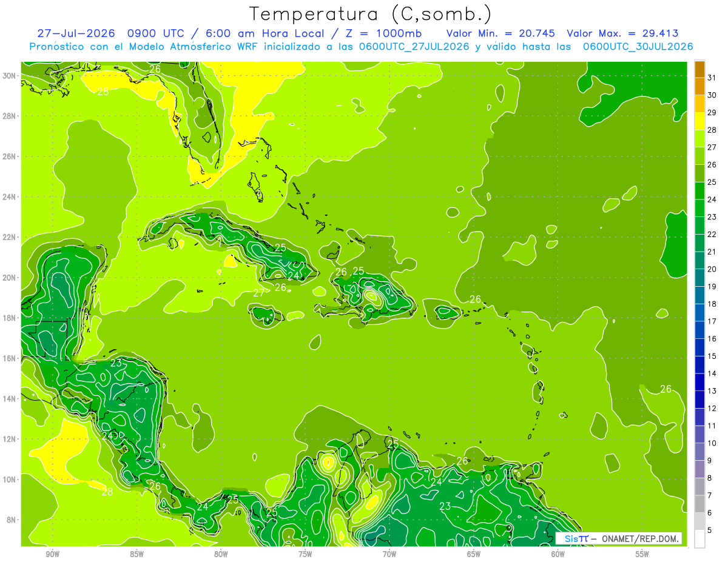Click the title 'Temperatura (C,somb.)'
The height and width of the screenshot is (562, 728).
370,14
